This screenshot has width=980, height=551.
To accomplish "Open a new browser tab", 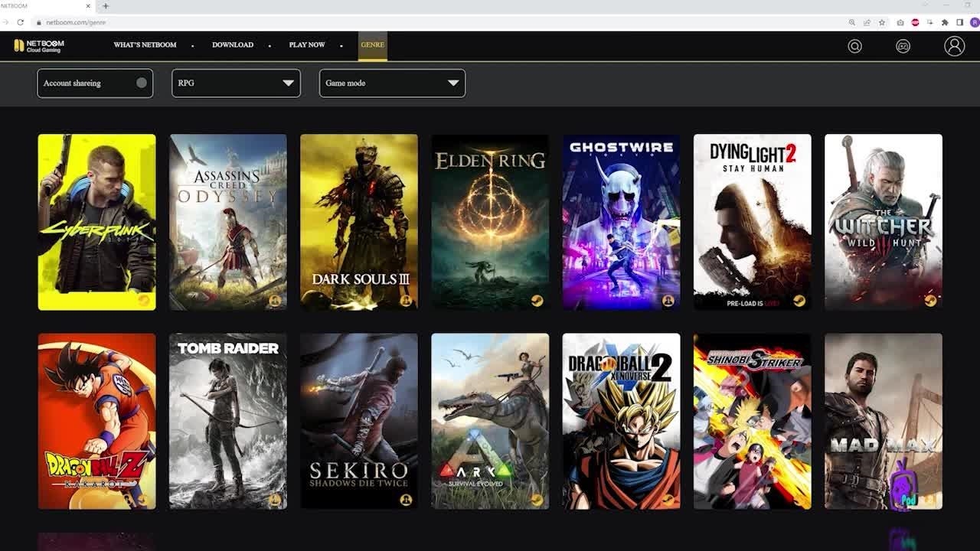I will 106,6.
